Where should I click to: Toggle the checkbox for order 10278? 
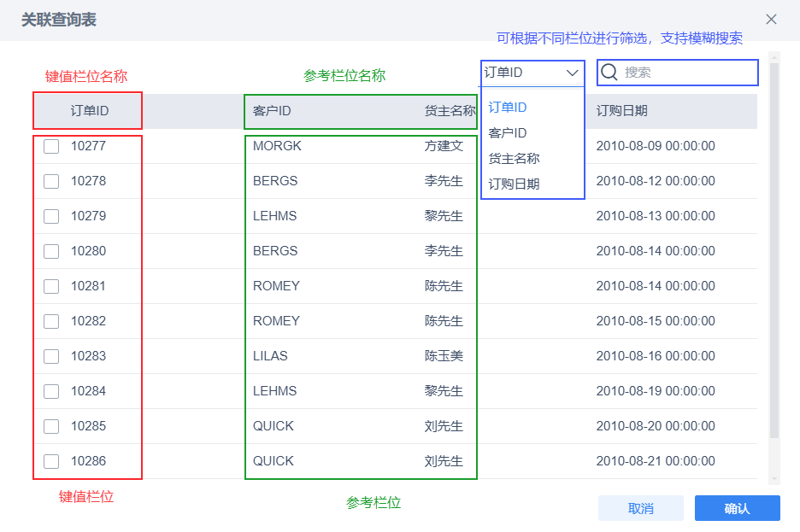51,181
